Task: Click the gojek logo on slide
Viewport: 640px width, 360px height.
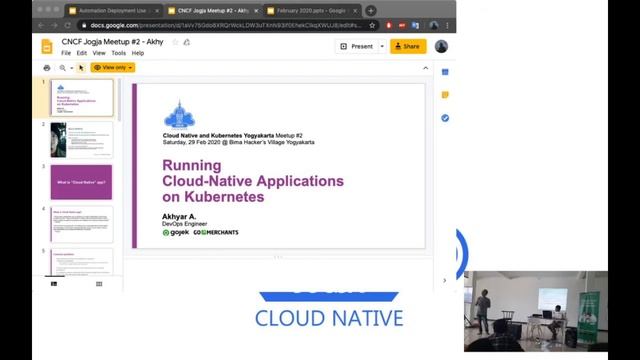Action: (x=176, y=232)
